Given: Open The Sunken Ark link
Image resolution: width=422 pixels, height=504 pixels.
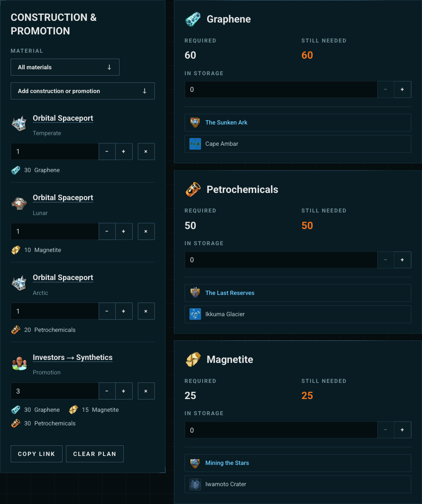Looking at the screenshot, I should tap(226, 122).
